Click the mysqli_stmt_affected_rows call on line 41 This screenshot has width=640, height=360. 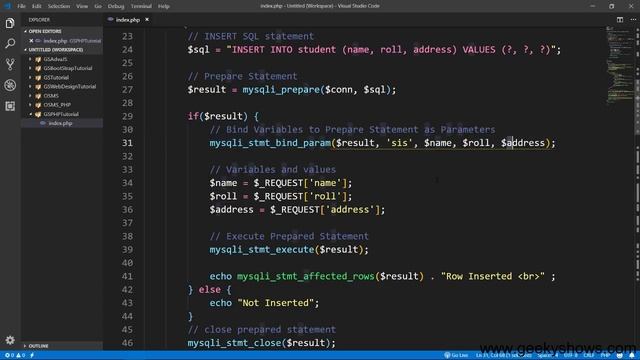pyautogui.click(x=306, y=276)
